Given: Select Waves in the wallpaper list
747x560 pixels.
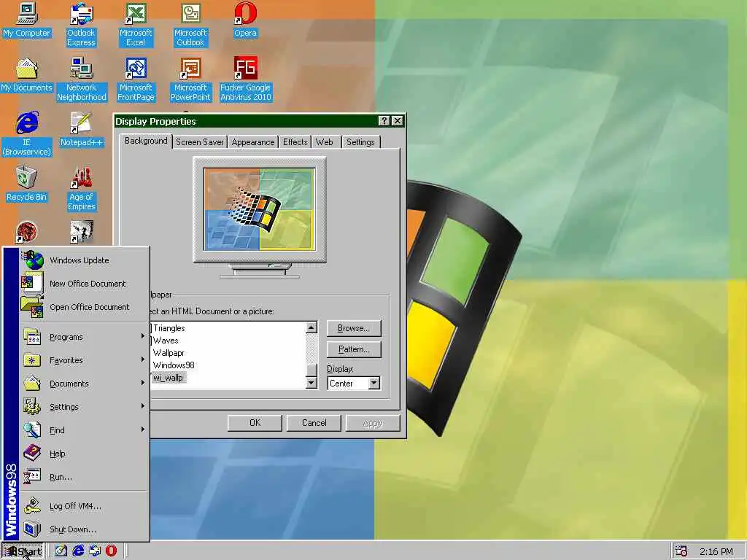Looking at the screenshot, I should tap(166, 341).
